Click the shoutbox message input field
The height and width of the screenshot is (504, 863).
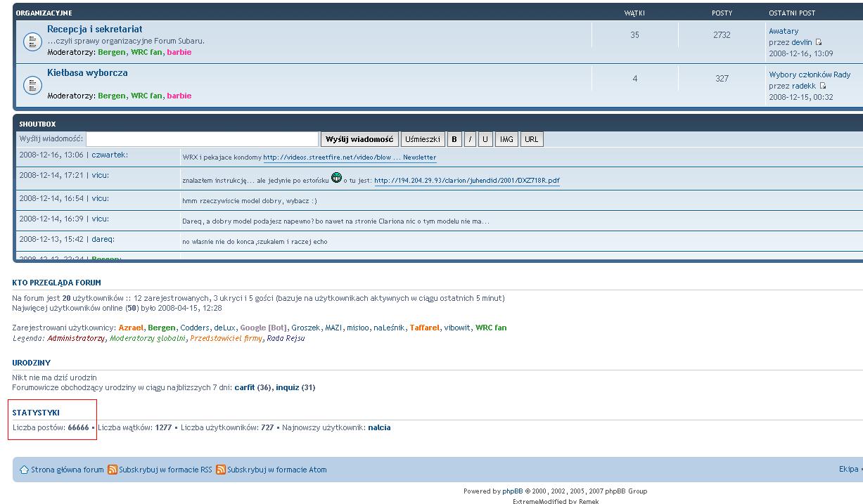click(202, 139)
